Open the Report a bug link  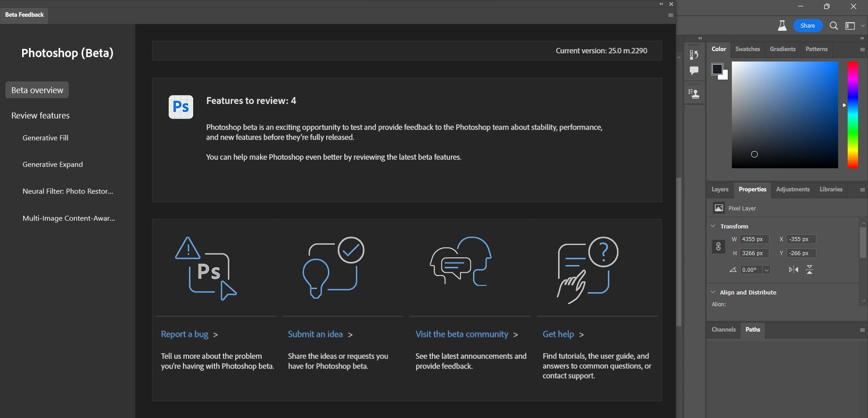[185, 334]
